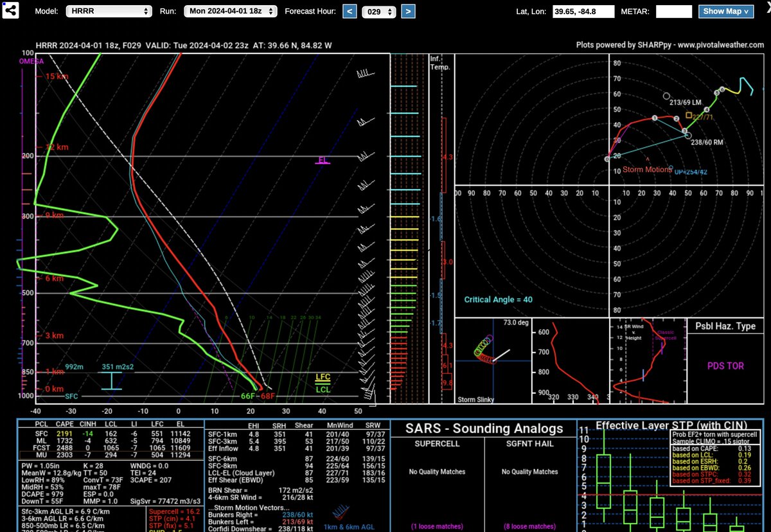
Task: Click the 351 m2s2 inflow layer label
Action: click(x=118, y=368)
